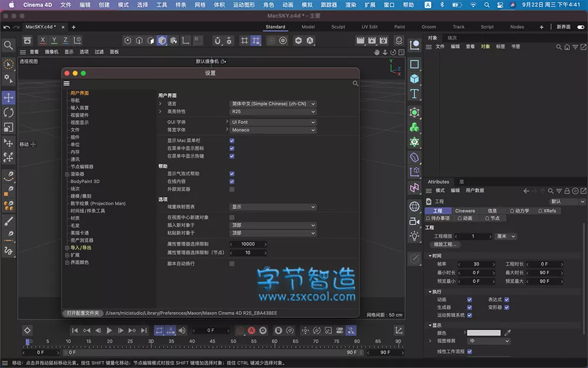
Task: Click the Text spline tool icon
Action: pos(415,94)
